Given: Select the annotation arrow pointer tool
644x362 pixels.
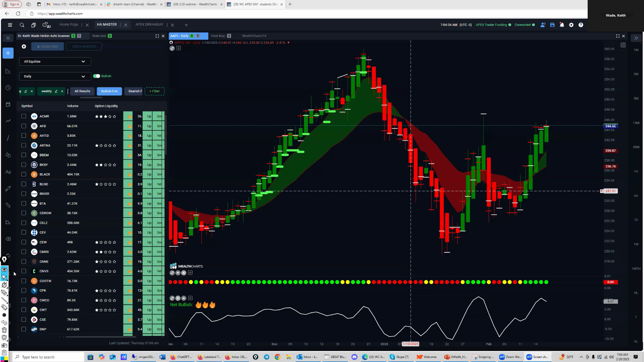Looking at the screenshot, I should (4, 277).
